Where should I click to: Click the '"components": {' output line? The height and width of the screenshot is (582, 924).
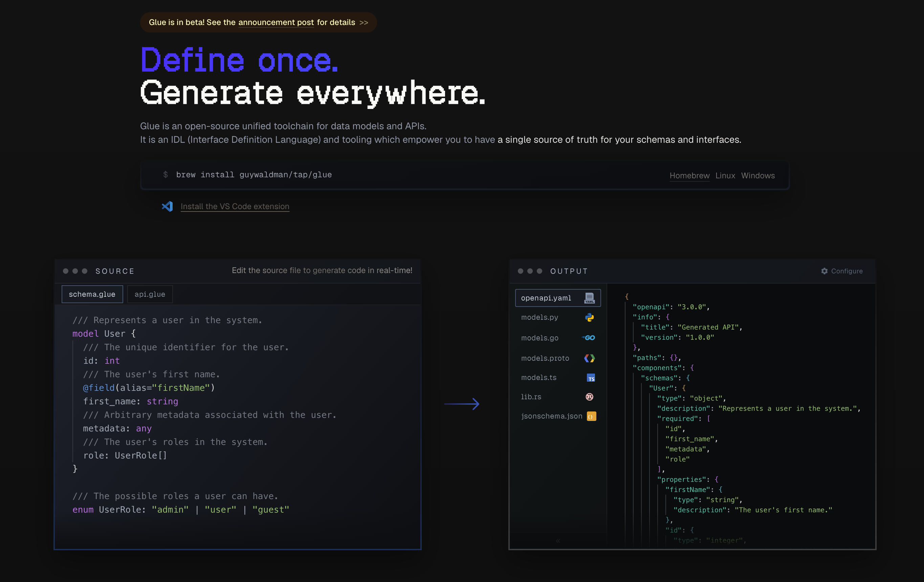pyautogui.click(x=663, y=368)
